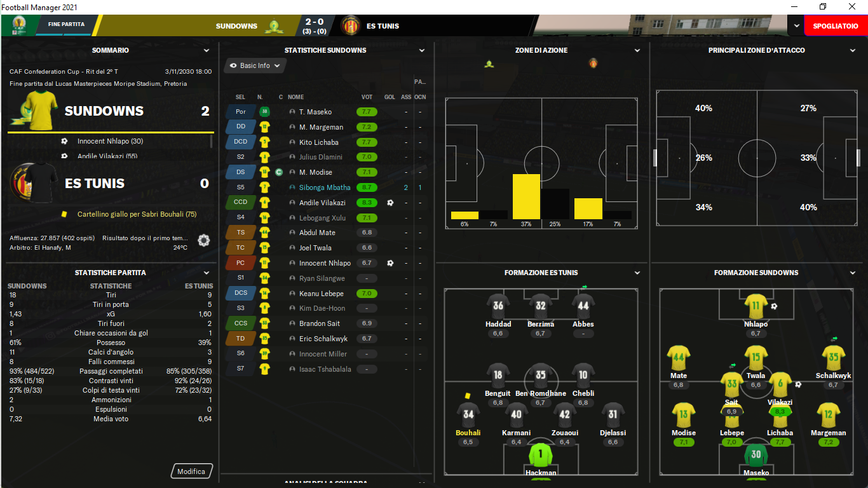Viewport: 868px width, 488px height.
Task: Click the ES Tunis crest above Zone di Azione
Action: pos(593,64)
